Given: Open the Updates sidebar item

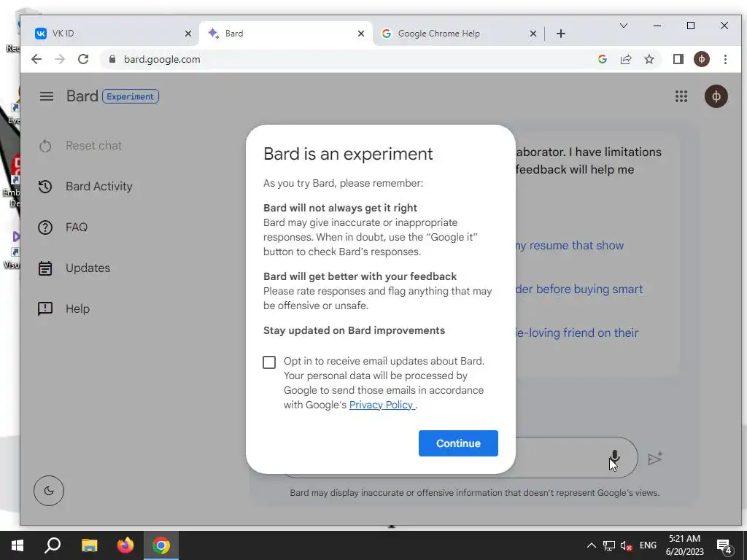Looking at the screenshot, I should click(75, 268).
